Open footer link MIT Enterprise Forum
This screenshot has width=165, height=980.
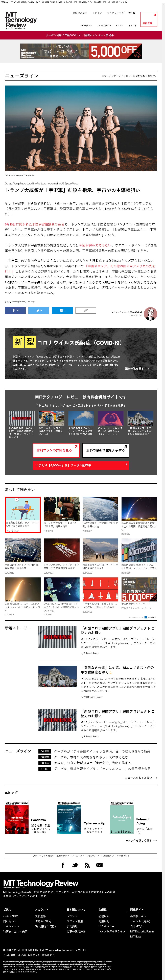tap(142, 931)
